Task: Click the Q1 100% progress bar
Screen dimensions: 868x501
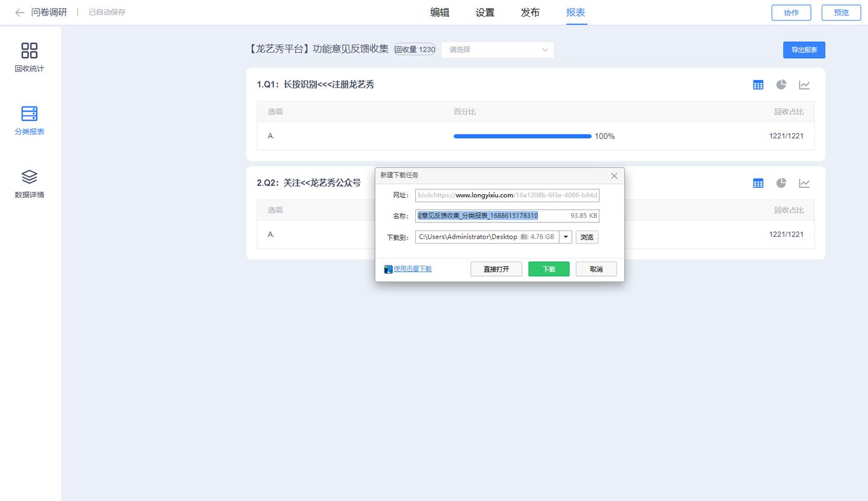Action: (522, 136)
